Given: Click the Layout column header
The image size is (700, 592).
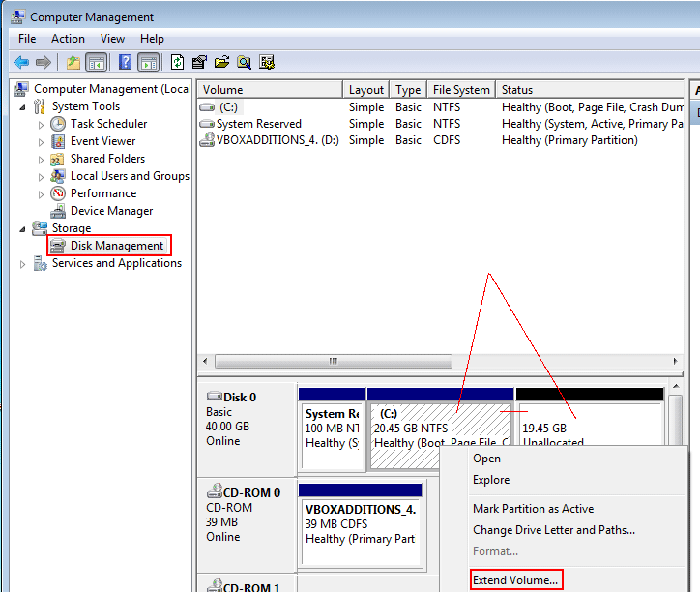Looking at the screenshot, I should [366, 89].
